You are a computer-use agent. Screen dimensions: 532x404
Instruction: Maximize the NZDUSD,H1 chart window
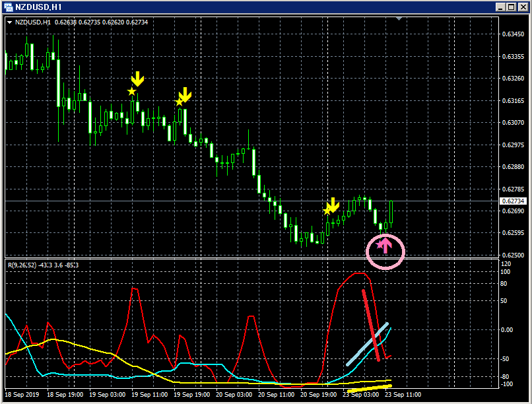[512, 7]
